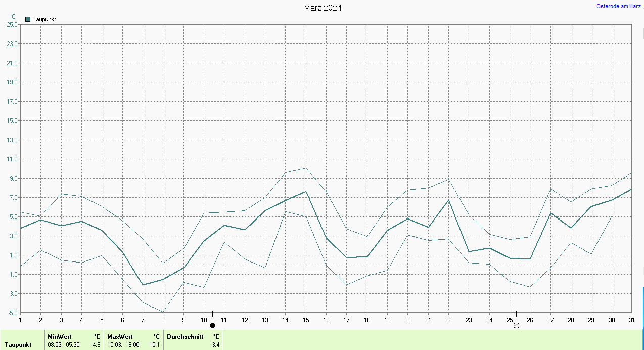Click the 08.03. 05:30 minimum timestamp
Viewport: 644px width, 350px height.
click(63, 345)
